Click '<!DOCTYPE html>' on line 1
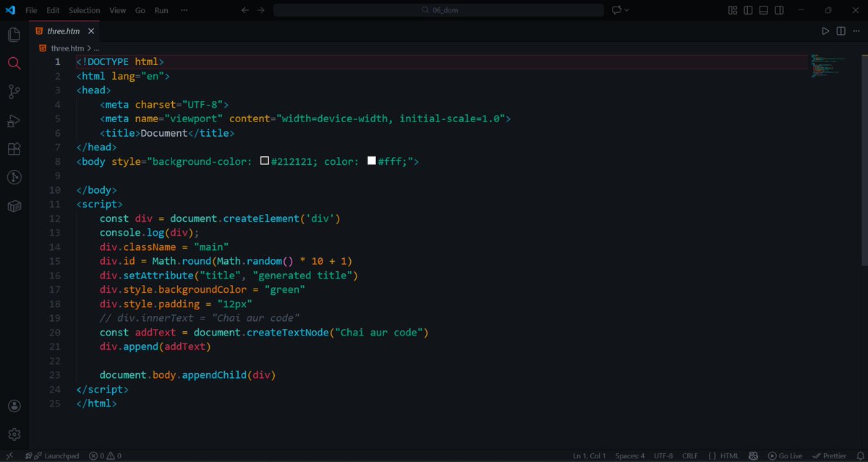Viewport: 868px width, 462px height. 120,62
